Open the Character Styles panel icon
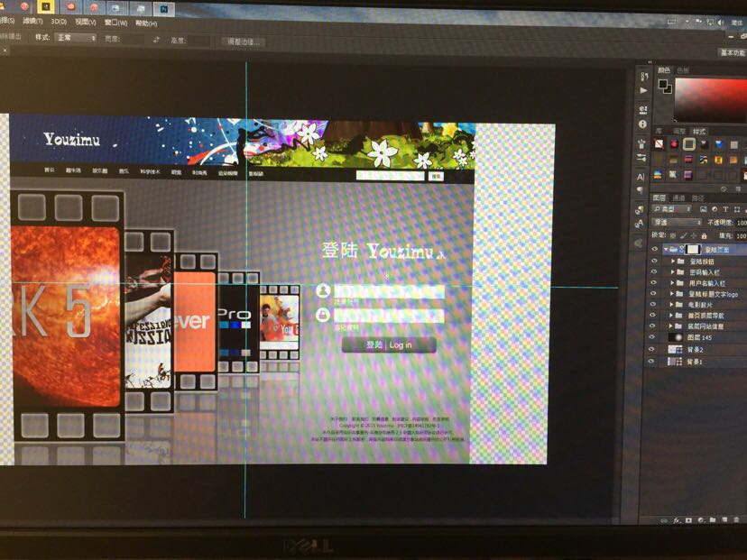This screenshot has width=747, height=560. point(640,224)
